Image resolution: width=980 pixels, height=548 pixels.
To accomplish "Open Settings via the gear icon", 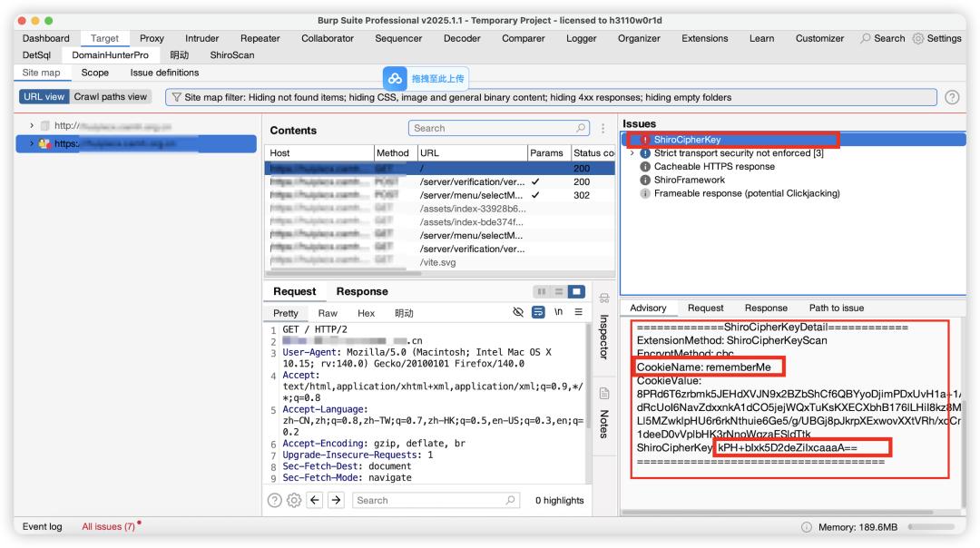I will click(x=918, y=38).
